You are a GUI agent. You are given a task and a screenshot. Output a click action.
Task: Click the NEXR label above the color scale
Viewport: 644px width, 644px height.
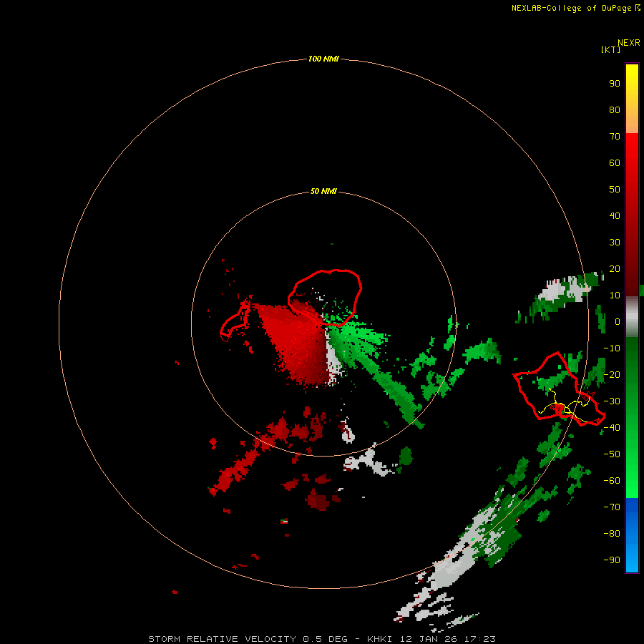click(x=629, y=43)
